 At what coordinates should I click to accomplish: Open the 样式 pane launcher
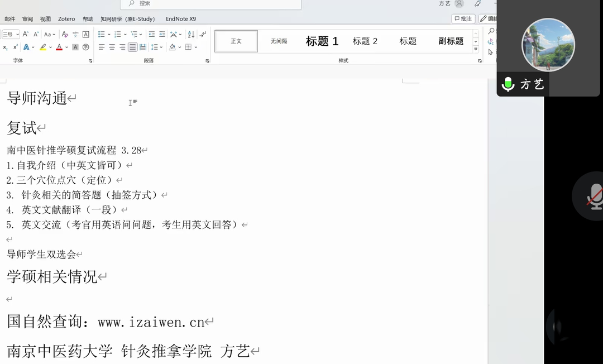[480, 61]
